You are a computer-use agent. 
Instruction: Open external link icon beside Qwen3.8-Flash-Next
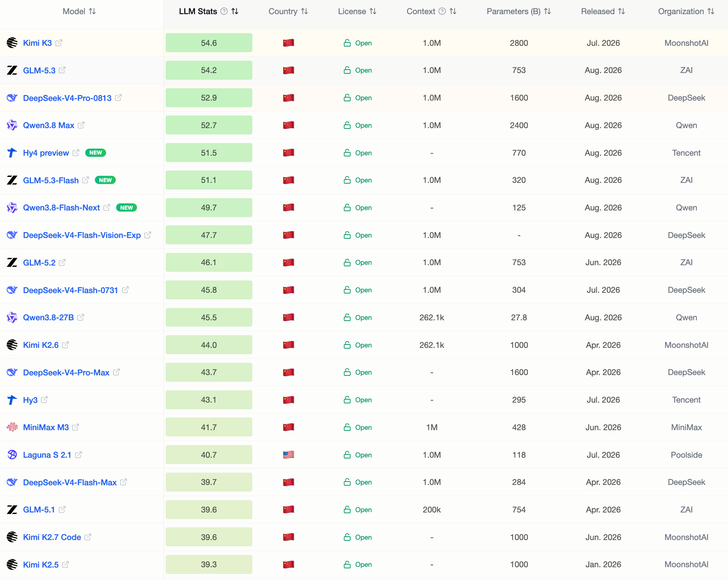(107, 207)
